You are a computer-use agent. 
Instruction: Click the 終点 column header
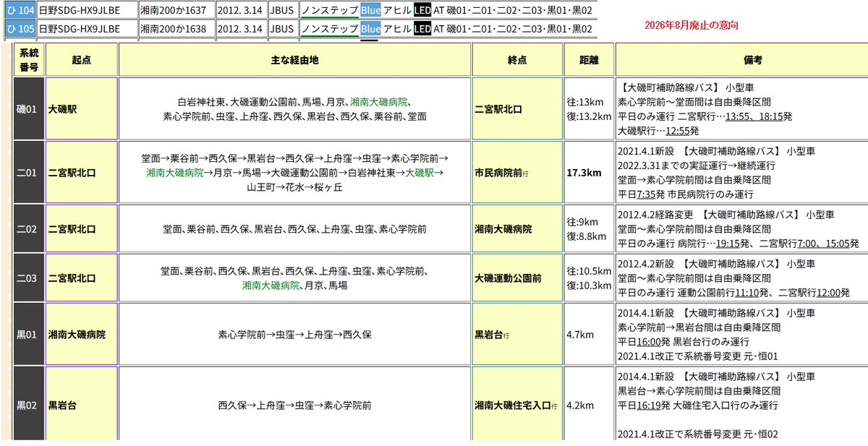tap(517, 60)
